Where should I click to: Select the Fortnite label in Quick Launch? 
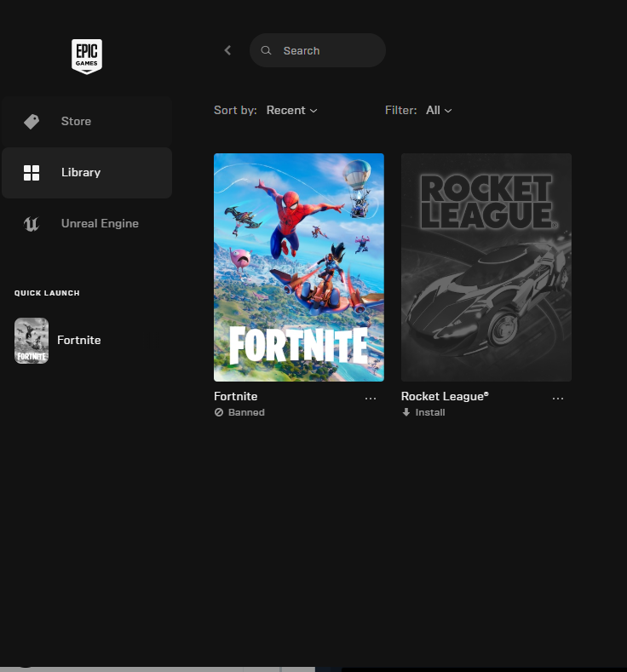click(79, 341)
